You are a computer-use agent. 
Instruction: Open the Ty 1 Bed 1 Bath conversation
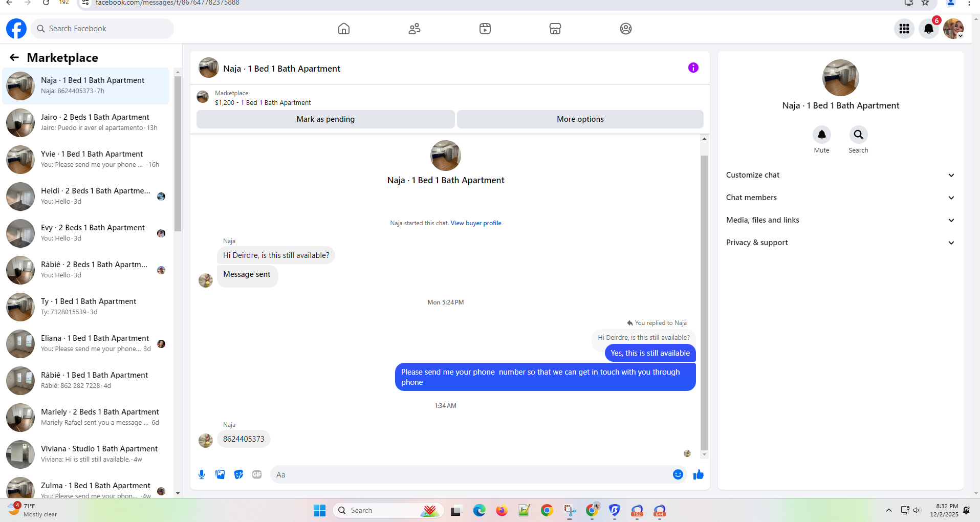(x=86, y=307)
